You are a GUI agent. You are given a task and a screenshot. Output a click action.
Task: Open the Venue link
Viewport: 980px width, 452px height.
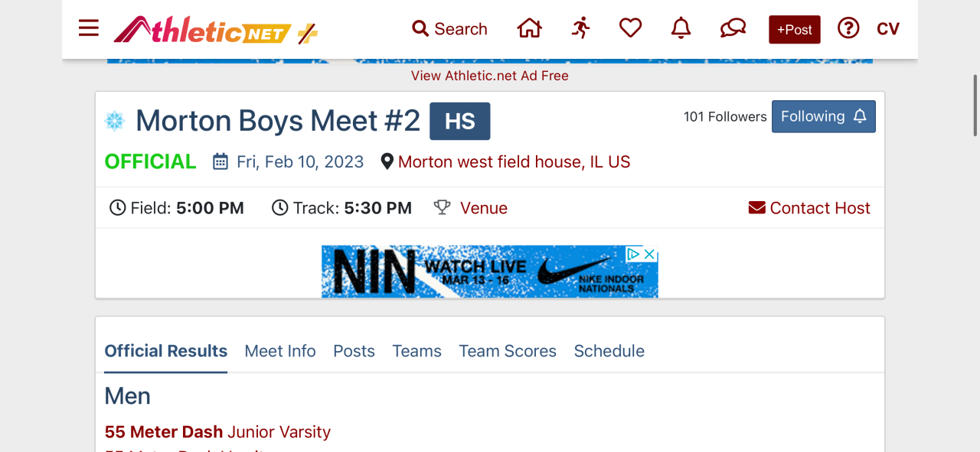(x=483, y=208)
